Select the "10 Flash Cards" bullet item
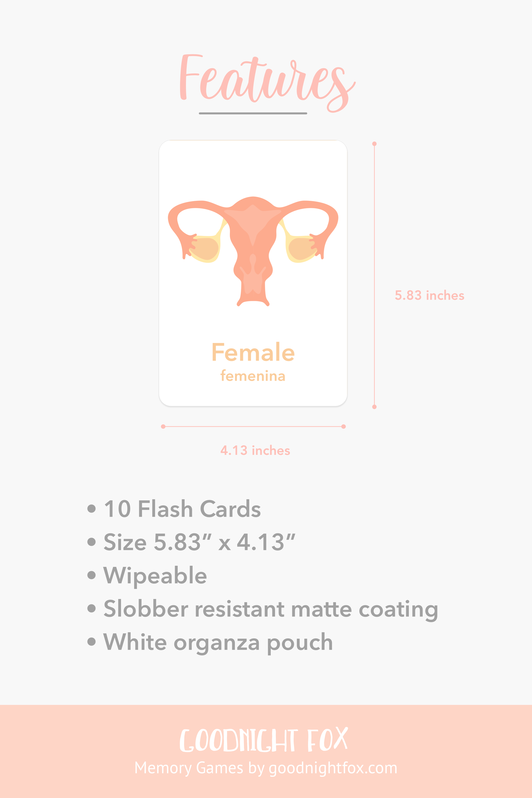The width and height of the screenshot is (532, 798). coord(182,509)
